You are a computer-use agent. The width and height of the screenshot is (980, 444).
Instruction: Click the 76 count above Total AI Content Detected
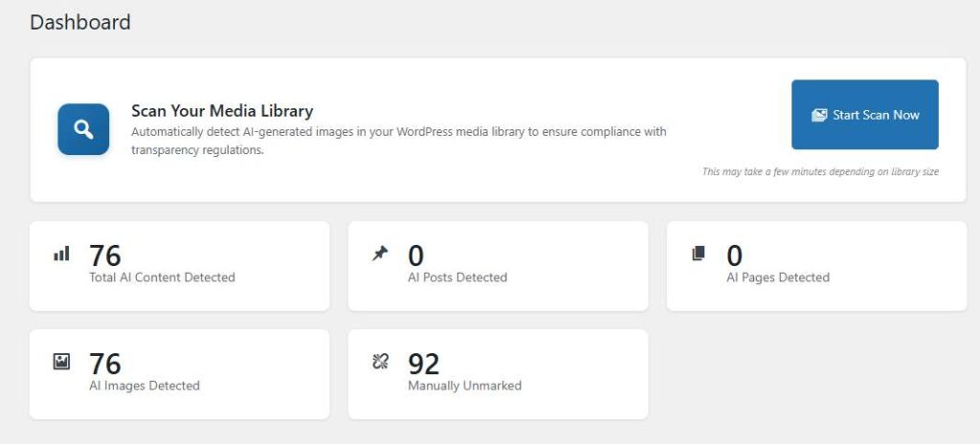pyautogui.click(x=105, y=255)
